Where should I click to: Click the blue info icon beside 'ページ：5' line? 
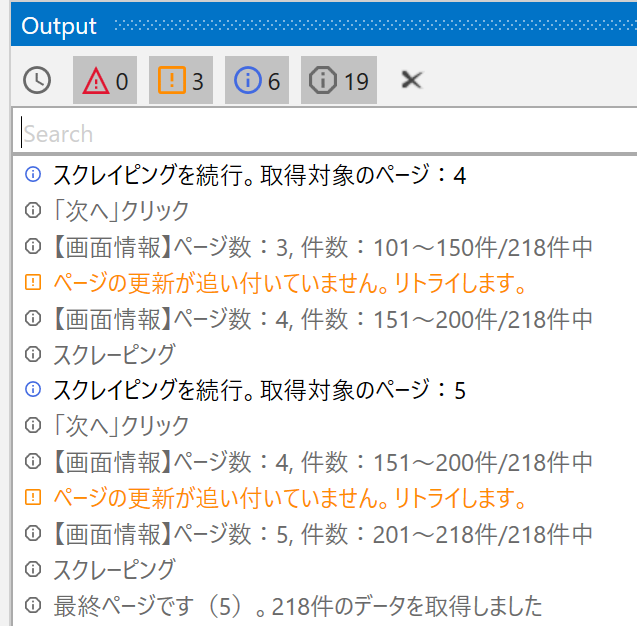33,389
